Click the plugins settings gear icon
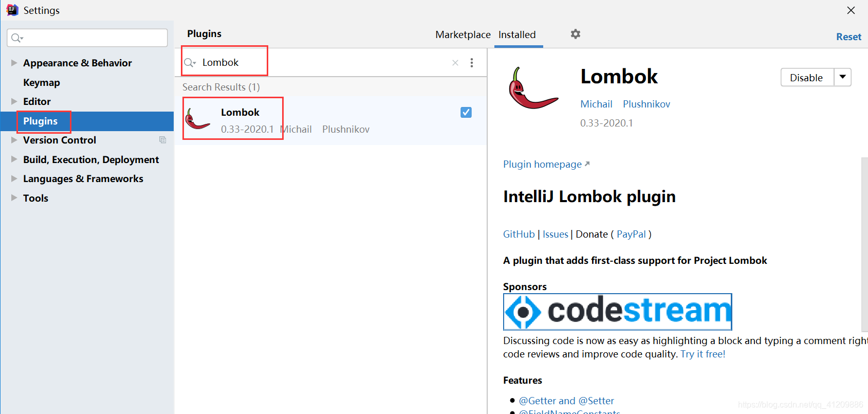The height and width of the screenshot is (414, 868). [576, 34]
